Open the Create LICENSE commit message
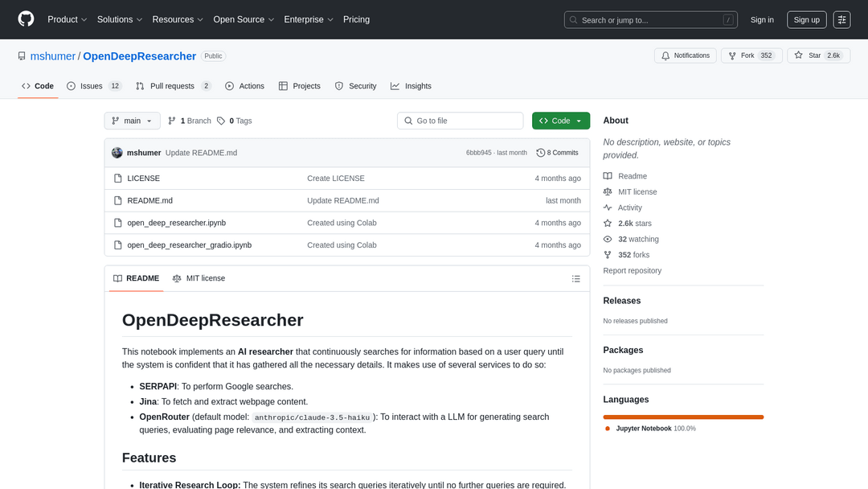 [x=335, y=179]
